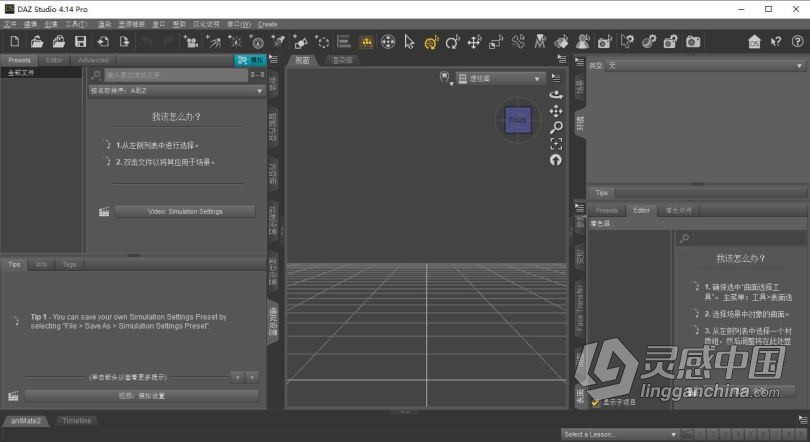Screen dimensions: 810x442
Task: Open Help question mark icon
Action: [797, 41]
